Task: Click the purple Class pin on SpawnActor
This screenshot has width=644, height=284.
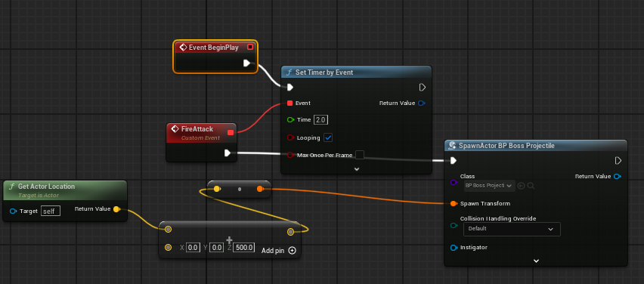Action: tap(454, 182)
